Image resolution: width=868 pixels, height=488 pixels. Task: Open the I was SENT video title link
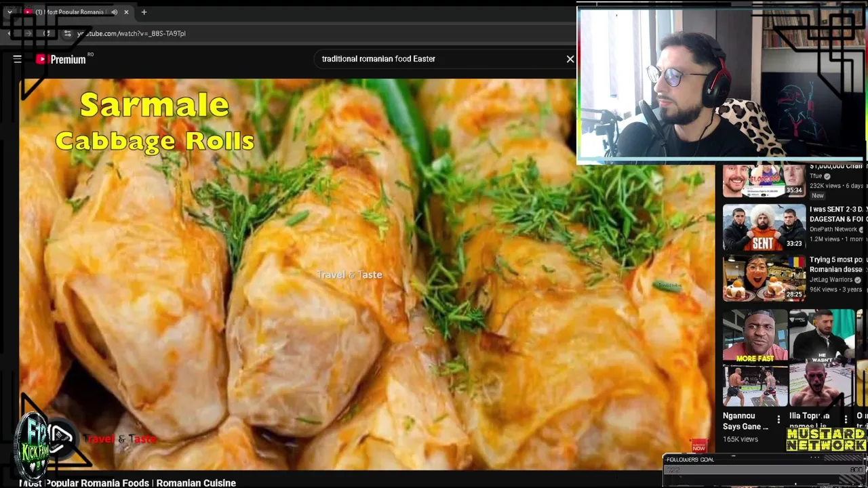pos(838,214)
